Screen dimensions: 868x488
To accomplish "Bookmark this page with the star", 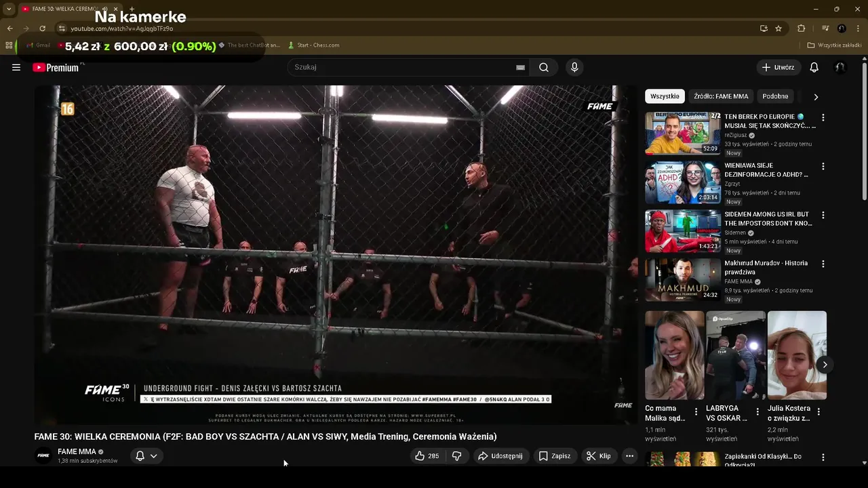I will click(x=778, y=28).
